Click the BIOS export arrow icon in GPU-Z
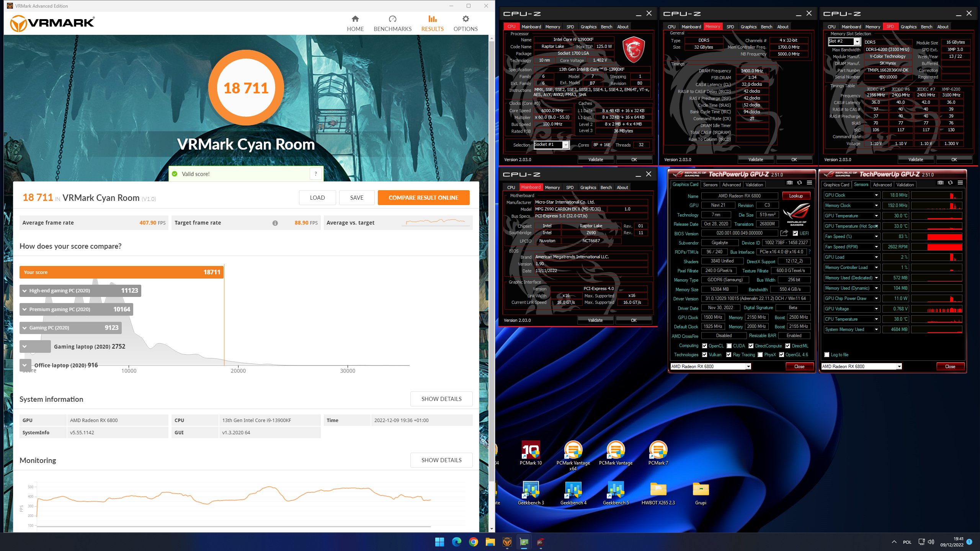This screenshot has height=551, width=980. pyautogui.click(x=784, y=233)
